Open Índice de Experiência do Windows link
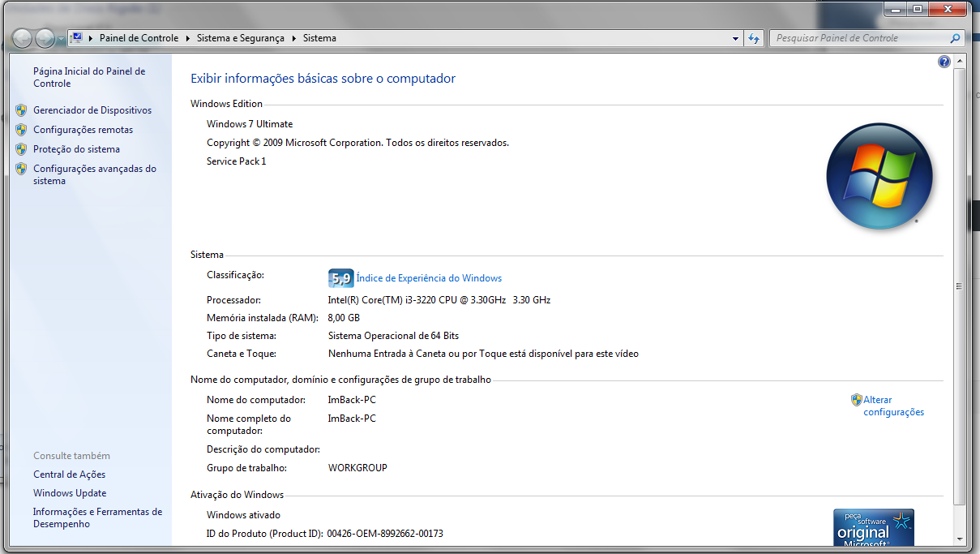The width and height of the screenshot is (980, 554). (x=429, y=278)
